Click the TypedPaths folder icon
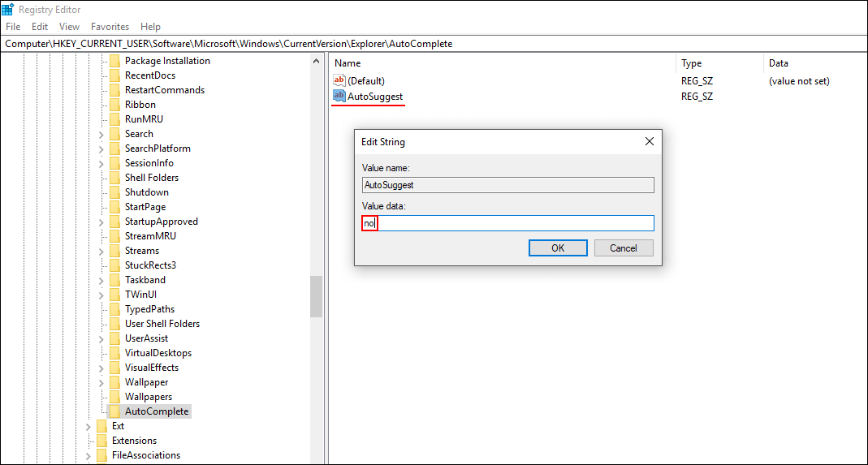868x465 pixels. (x=114, y=309)
